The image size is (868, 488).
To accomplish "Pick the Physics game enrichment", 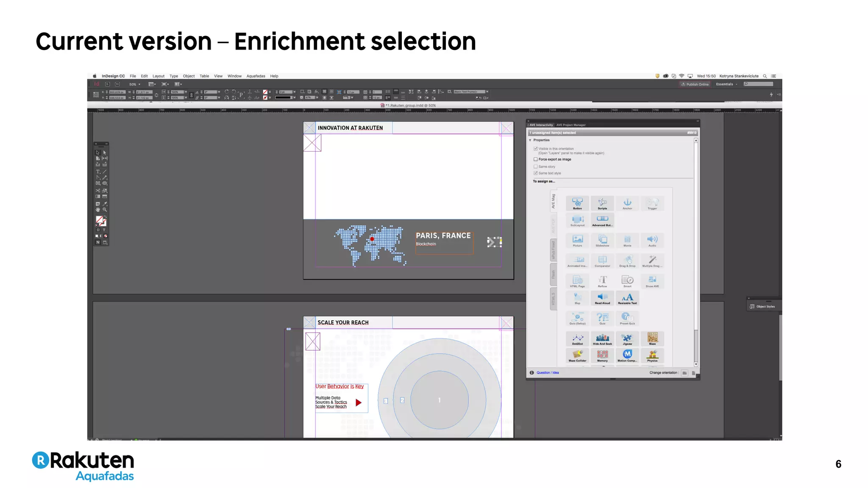I will [x=652, y=356].
